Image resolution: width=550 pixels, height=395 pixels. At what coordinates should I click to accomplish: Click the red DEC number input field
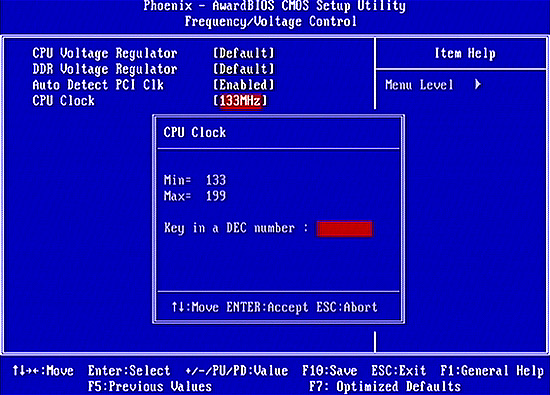tap(344, 229)
